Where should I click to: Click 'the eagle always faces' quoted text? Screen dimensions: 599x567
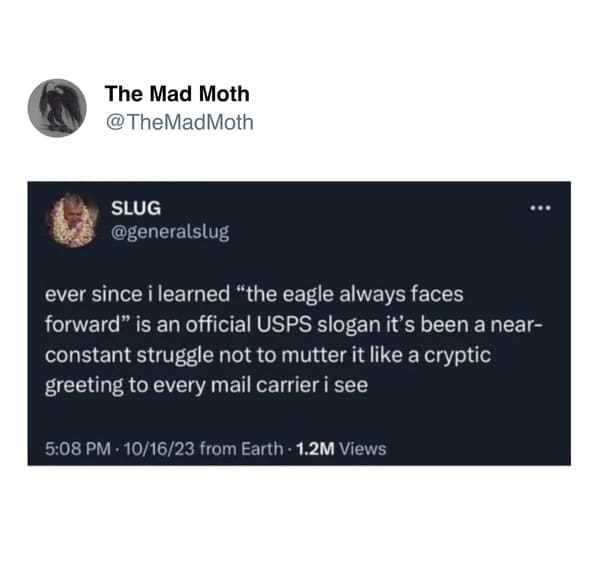(355, 295)
